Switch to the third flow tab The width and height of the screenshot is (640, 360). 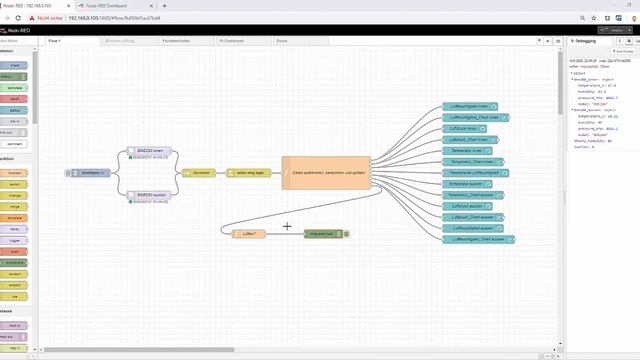tap(186, 41)
